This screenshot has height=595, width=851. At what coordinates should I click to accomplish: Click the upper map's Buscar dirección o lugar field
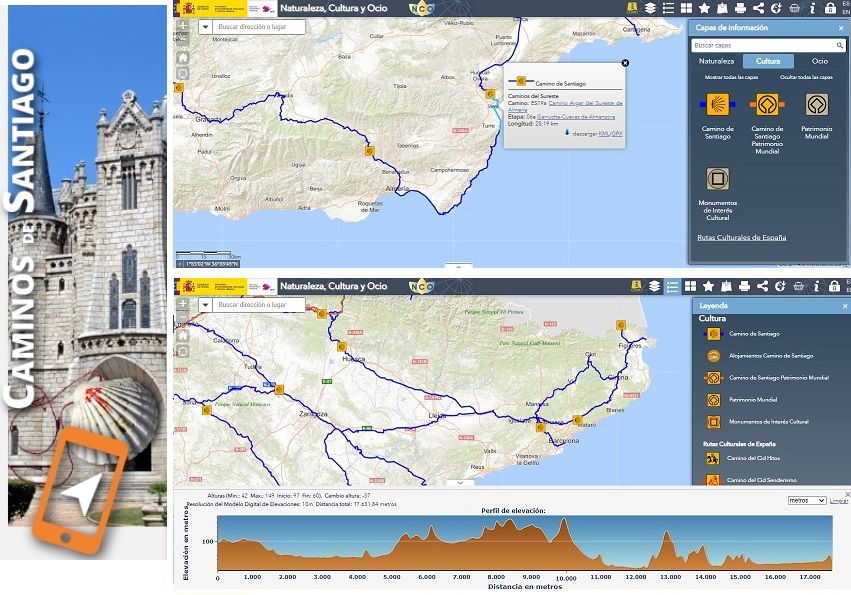(x=258, y=27)
